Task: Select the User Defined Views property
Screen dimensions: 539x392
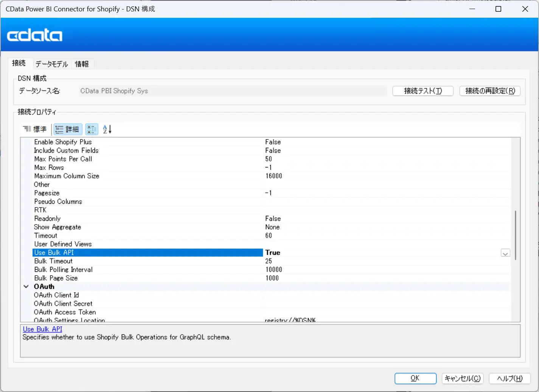Action: [x=63, y=244]
